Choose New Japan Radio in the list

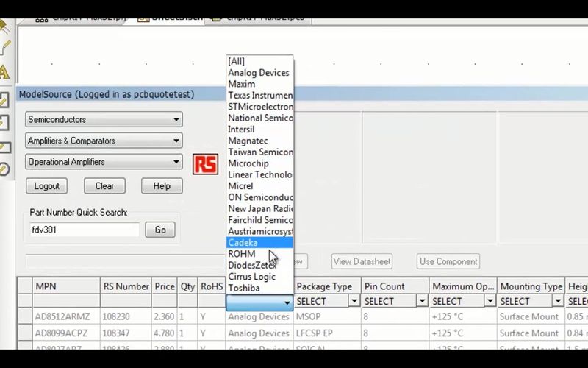tap(259, 208)
